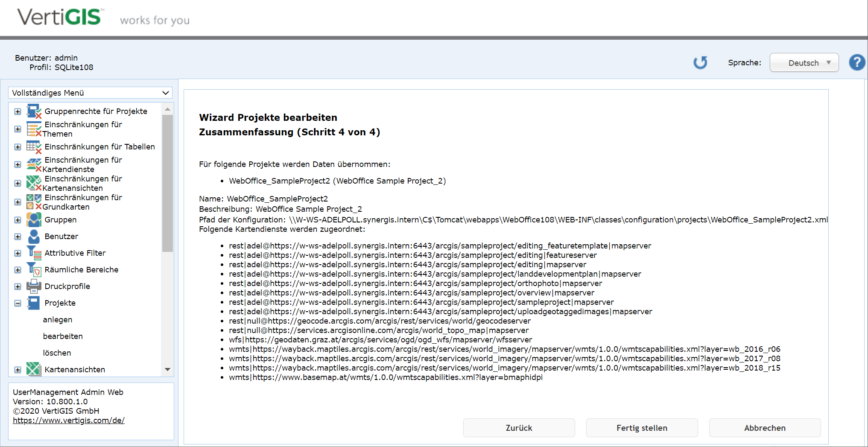Expand the Kartenansichten tree node
Image resolution: width=868 pixels, height=447 pixels.
[18, 370]
